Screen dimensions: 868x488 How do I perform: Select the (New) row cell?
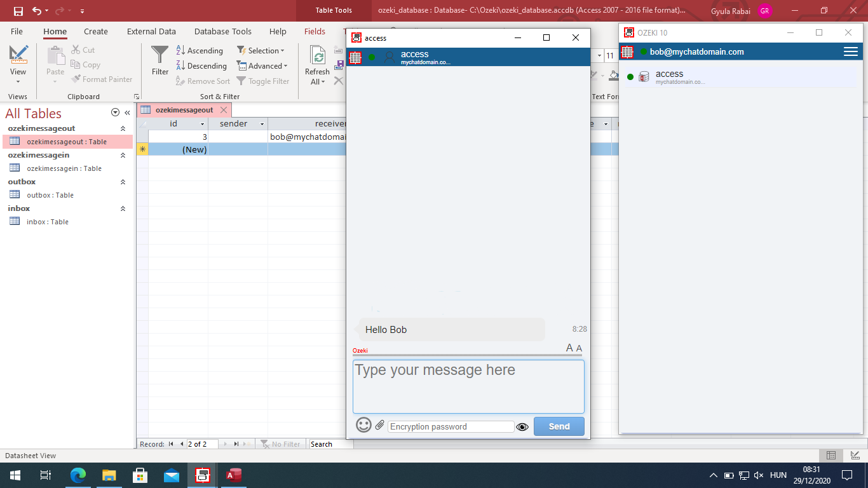pos(178,149)
